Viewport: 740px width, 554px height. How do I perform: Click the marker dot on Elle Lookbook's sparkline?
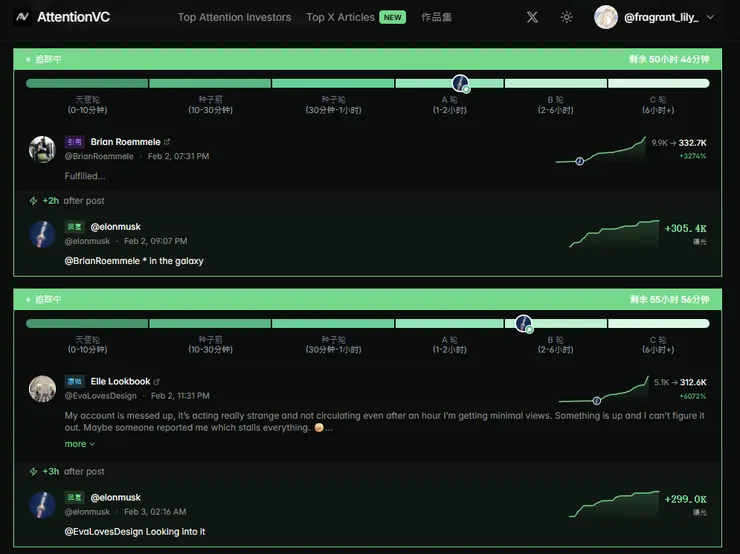pos(597,401)
